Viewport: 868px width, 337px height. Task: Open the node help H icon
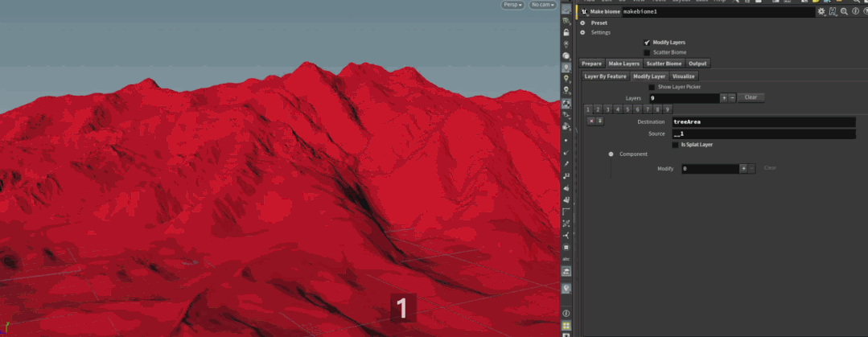[833, 11]
